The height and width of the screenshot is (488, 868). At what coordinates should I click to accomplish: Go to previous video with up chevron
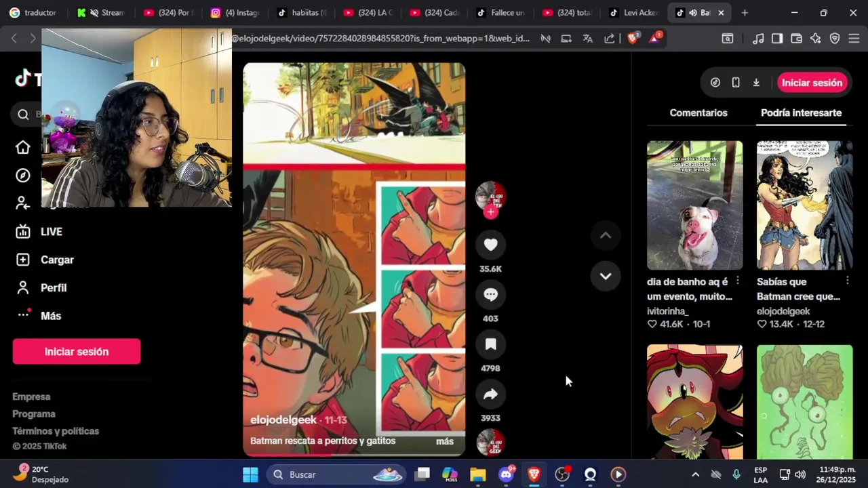pos(606,235)
